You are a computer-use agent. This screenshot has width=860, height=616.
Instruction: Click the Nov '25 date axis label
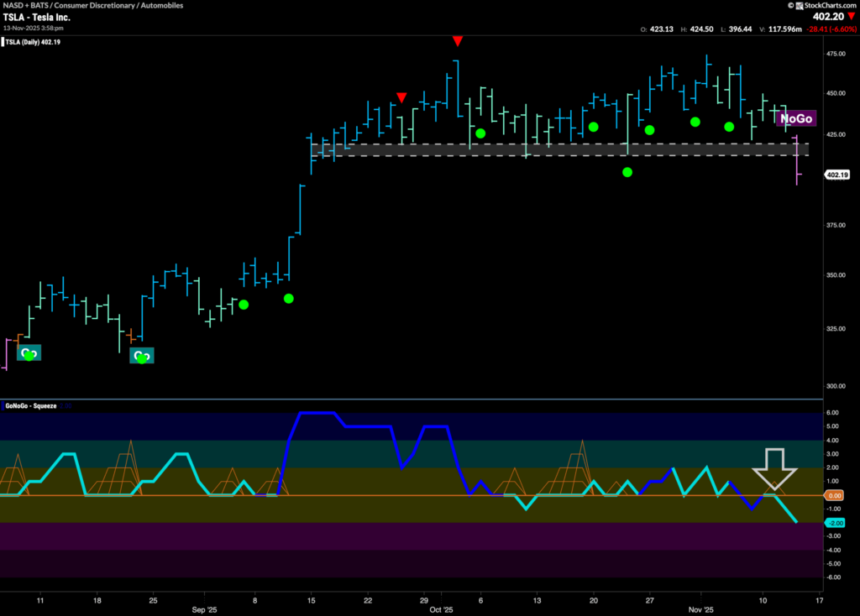click(x=701, y=610)
